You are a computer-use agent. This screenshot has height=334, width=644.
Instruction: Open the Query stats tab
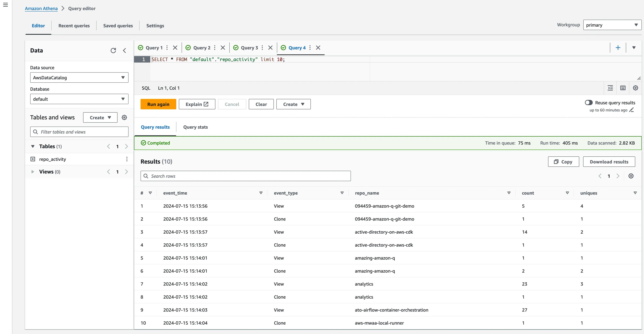tap(196, 127)
